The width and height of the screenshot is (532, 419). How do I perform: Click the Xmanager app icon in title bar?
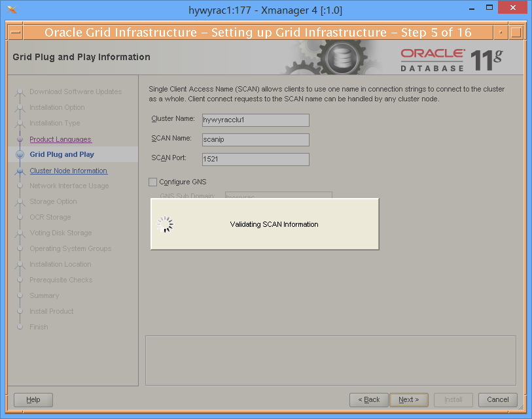[12, 10]
